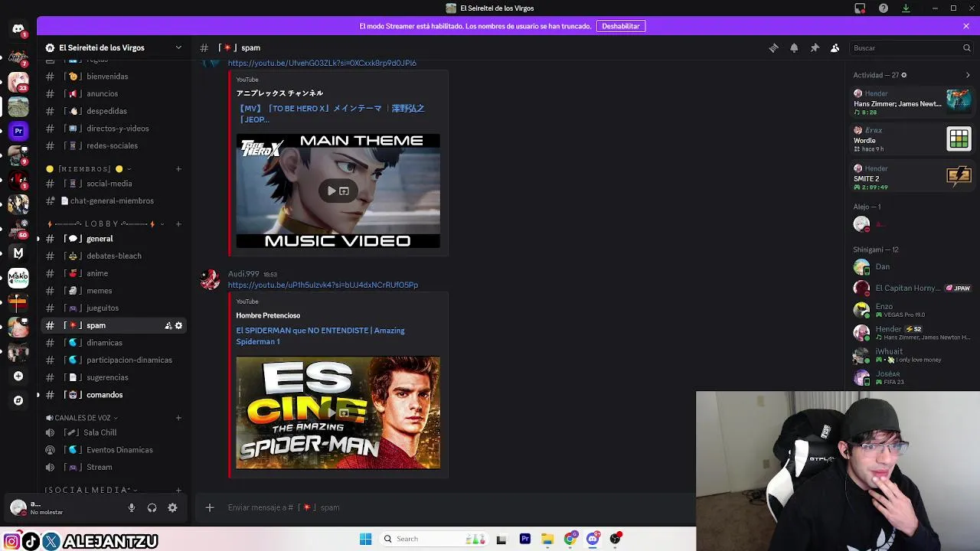Collapse the CANALES DE VOZ category
The height and width of the screenshot is (551, 980).
pyautogui.click(x=82, y=418)
